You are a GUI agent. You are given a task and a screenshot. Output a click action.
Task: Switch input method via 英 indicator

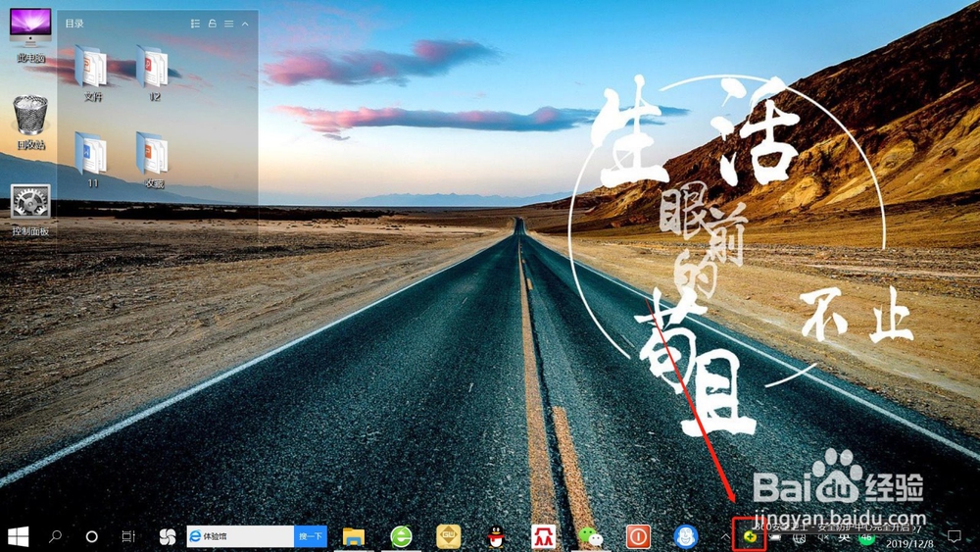click(844, 537)
